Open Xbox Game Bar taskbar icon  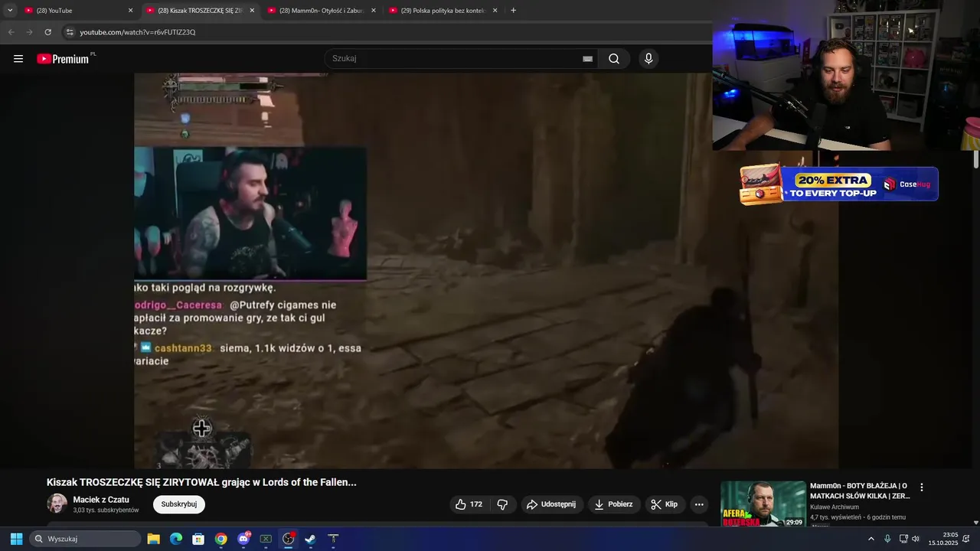pyautogui.click(x=266, y=539)
